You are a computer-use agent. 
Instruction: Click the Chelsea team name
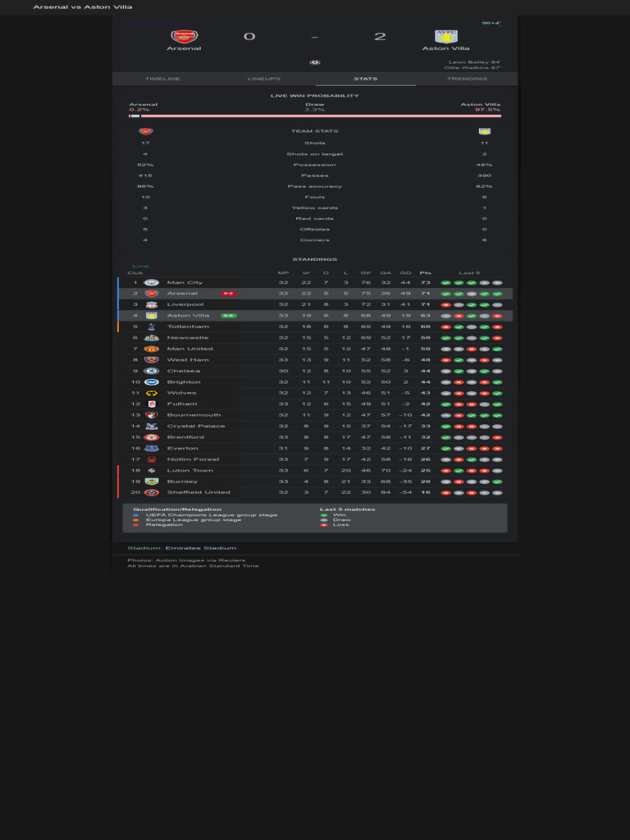point(184,371)
